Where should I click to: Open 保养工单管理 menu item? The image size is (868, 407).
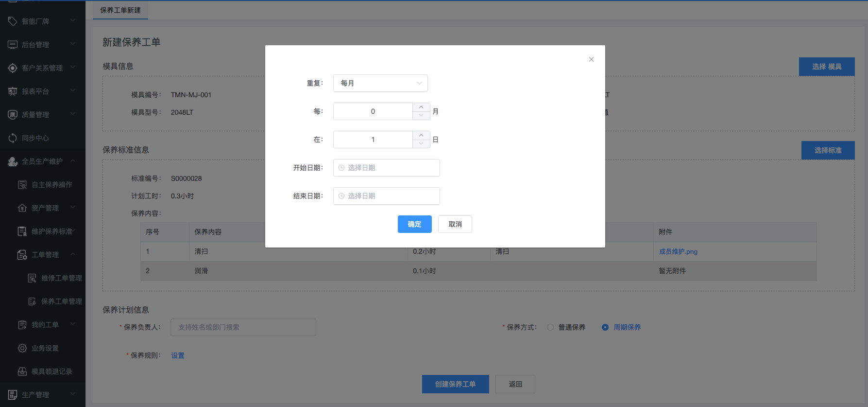coord(61,301)
